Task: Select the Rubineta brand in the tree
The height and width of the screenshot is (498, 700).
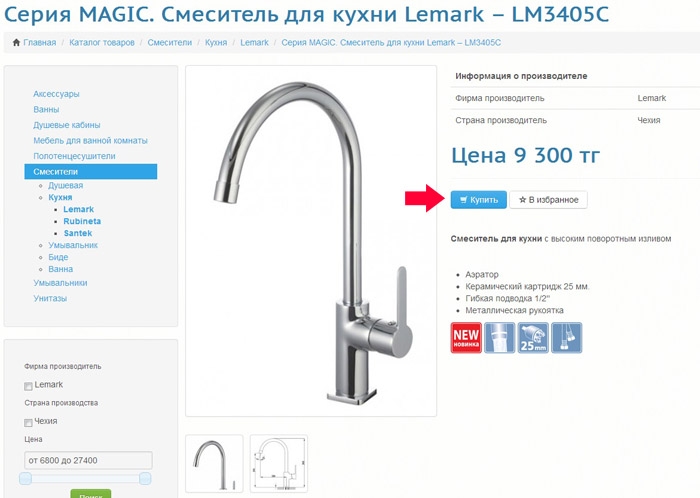Action: coord(82,221)
